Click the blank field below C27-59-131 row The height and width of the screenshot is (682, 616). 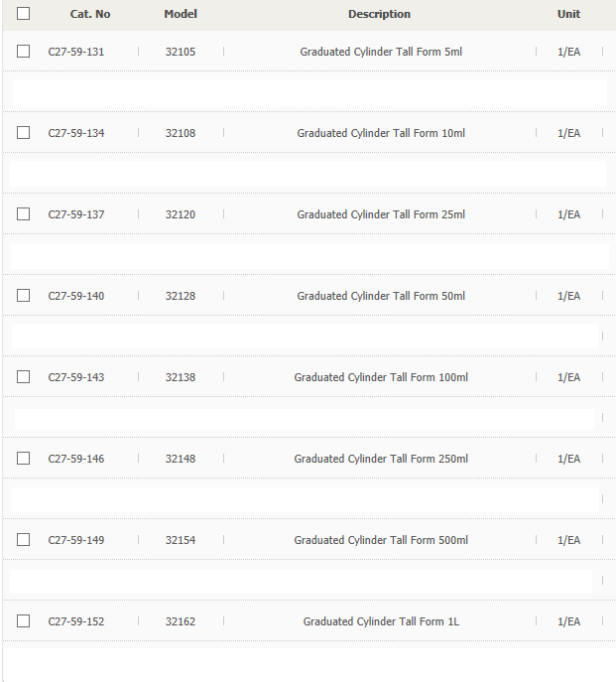309,92
